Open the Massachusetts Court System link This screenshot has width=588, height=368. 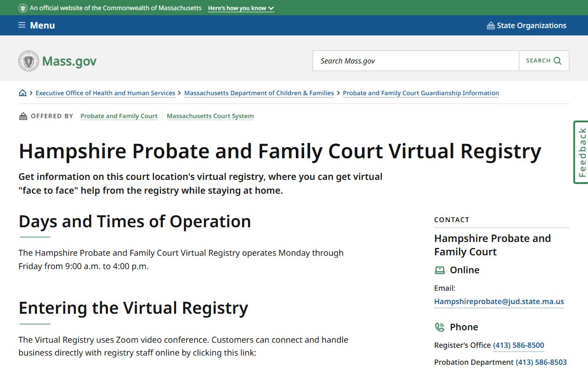tap(210, 116)
